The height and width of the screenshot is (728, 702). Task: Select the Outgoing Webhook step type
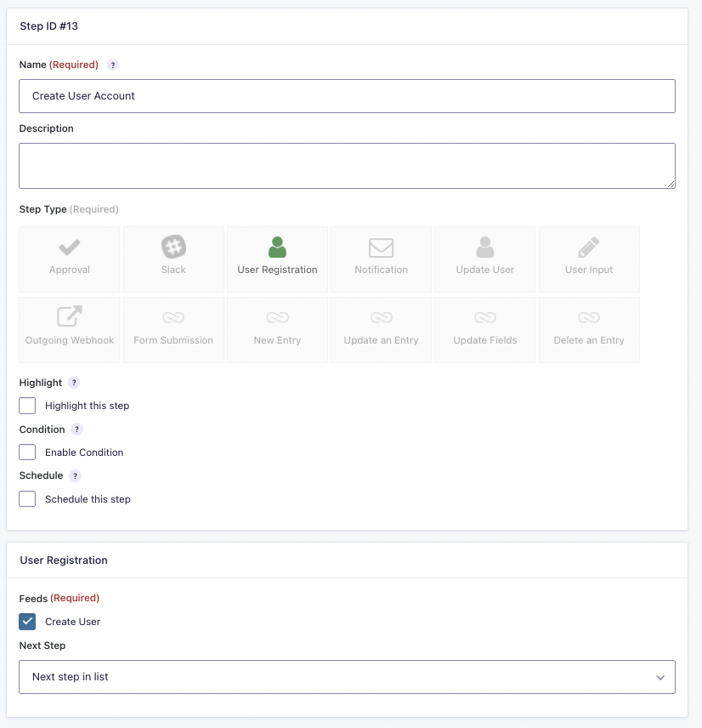70,329
